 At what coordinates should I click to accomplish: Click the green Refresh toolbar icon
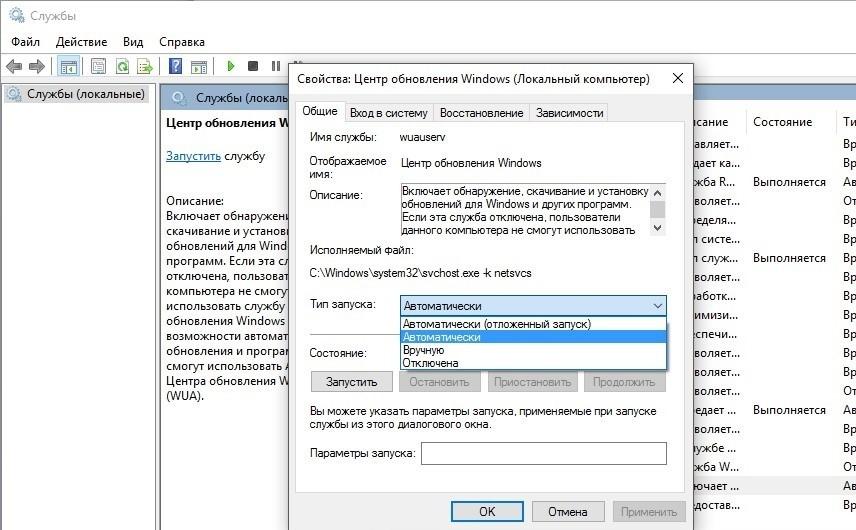pyautogui.click(x=122, y=67)
